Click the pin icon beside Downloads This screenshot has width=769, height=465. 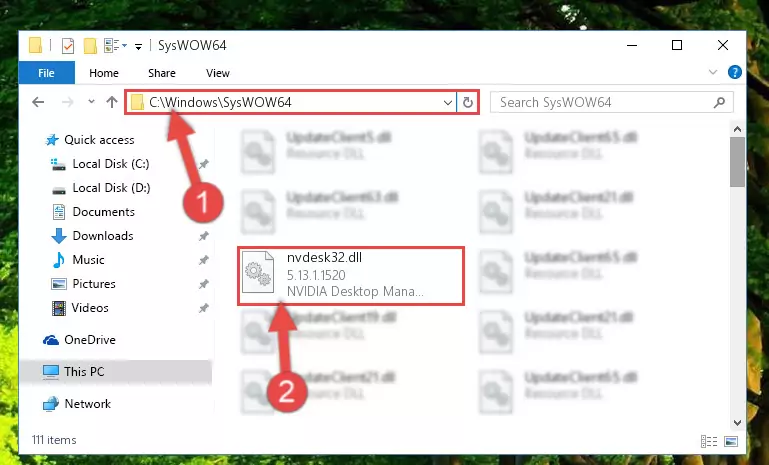204,236
